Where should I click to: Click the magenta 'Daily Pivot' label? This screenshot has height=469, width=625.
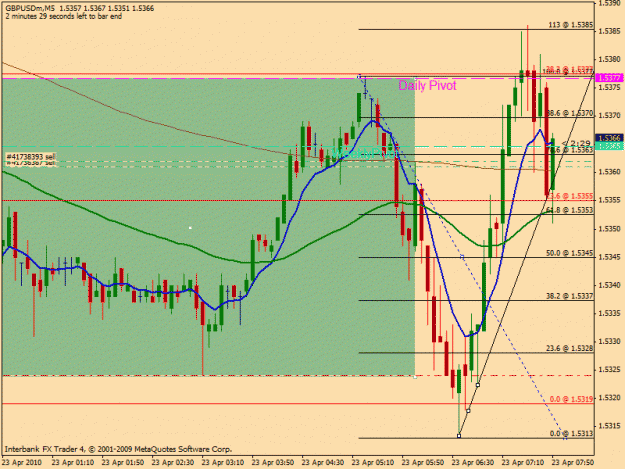coord(427,85)
